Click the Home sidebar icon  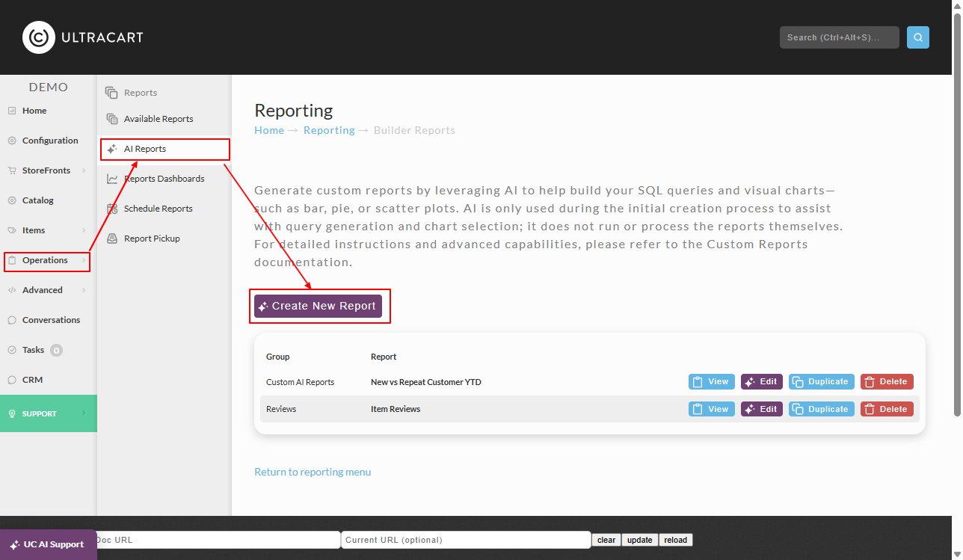coord(12,111)
